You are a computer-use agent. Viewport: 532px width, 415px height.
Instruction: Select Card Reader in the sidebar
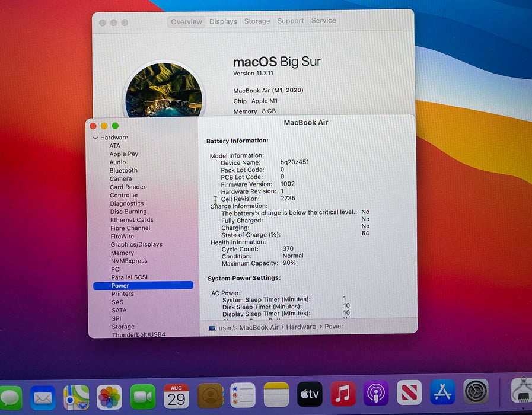[128, 187]
